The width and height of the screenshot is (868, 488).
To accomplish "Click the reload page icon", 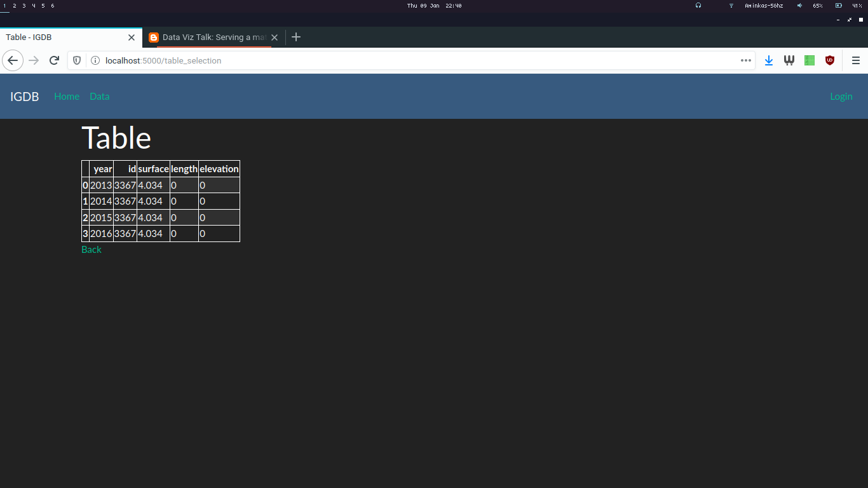I will click(55, 60).
